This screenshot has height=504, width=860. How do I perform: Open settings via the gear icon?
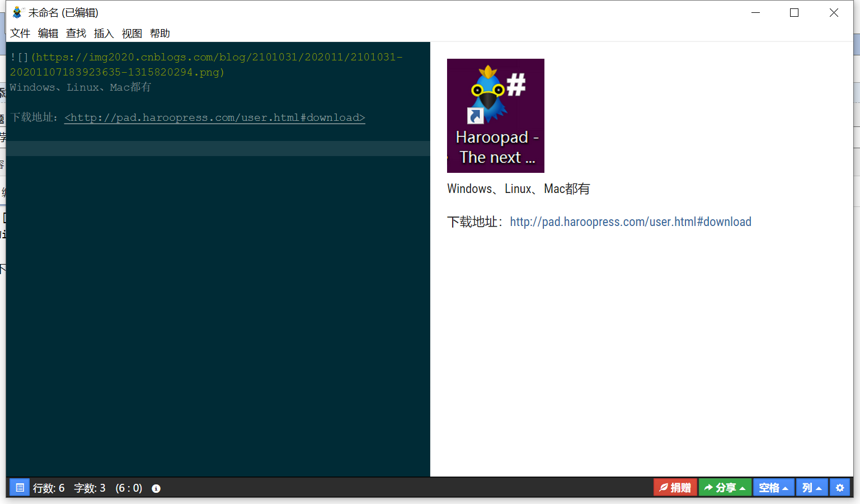point(840,488)
